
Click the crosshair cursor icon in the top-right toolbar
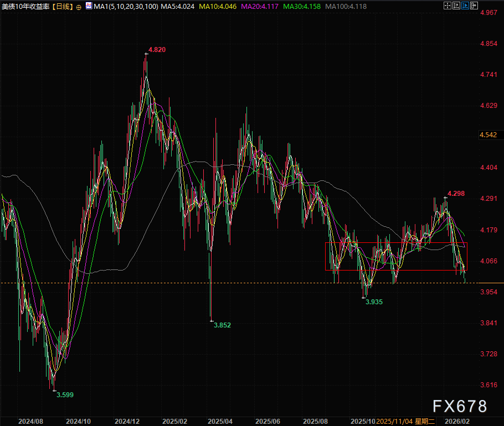tap(447, 6)
